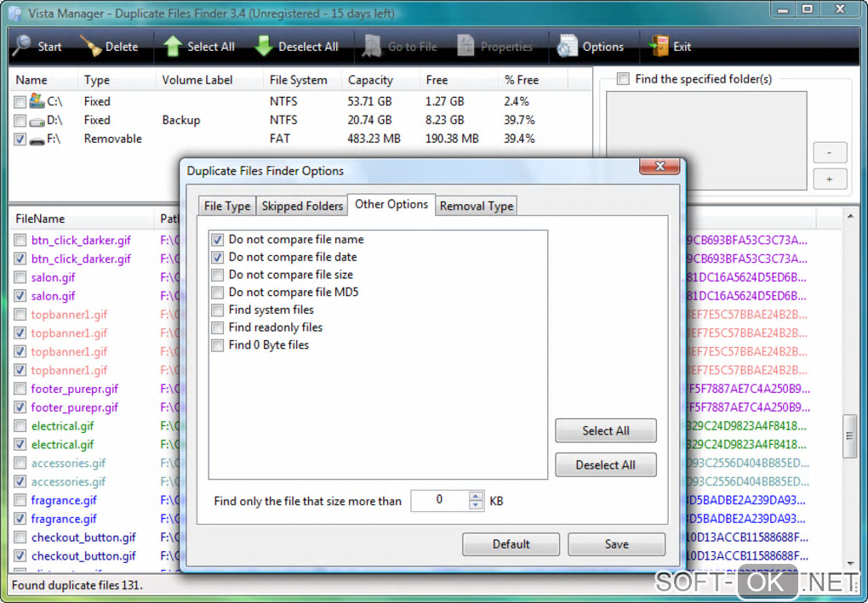
Task: Open Options from the main toolbar
Action: pos(590,47)
